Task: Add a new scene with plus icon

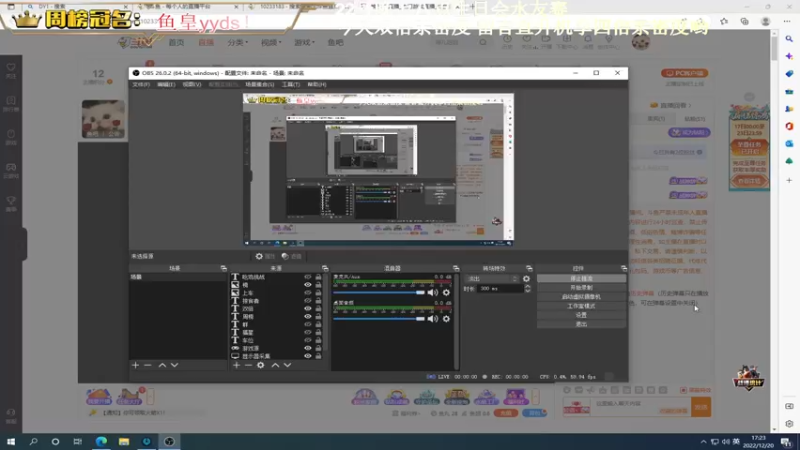Action: click(x=135, y=365)
